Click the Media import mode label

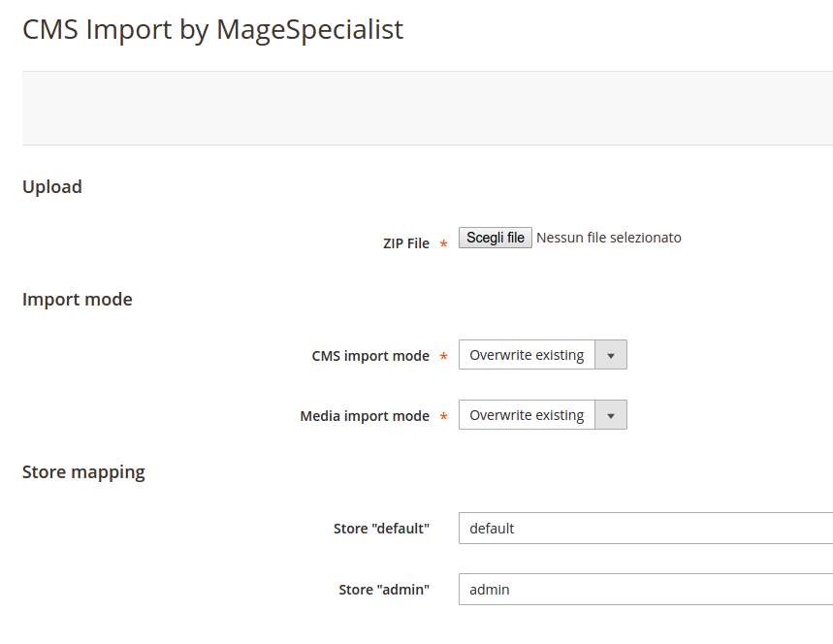(x=365, y=416)
